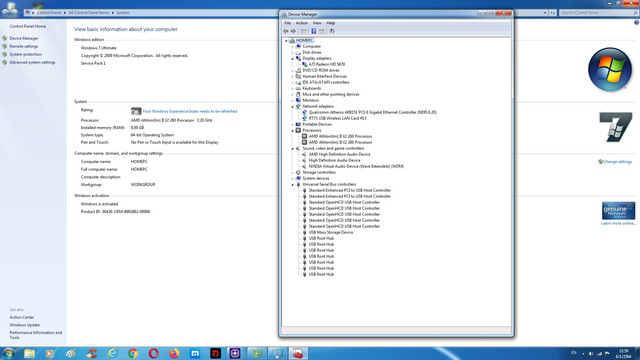Click Windows Experience Index needs refresh link
640x360 pixels.
click(x=190, y=111)
